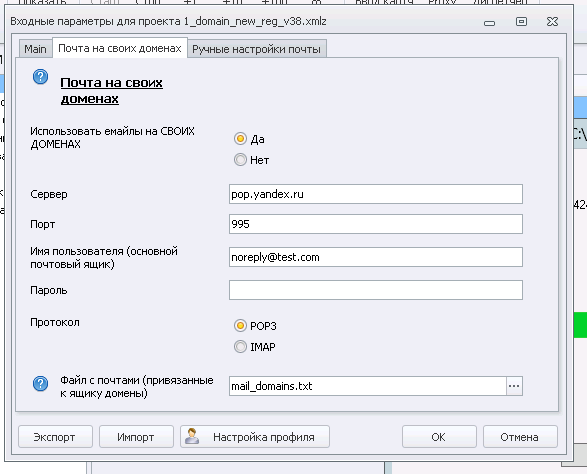This screenshot has height=474, width=587.
Task: Focus the username field with noreply@test.com
Action: [x=375, y=257]
